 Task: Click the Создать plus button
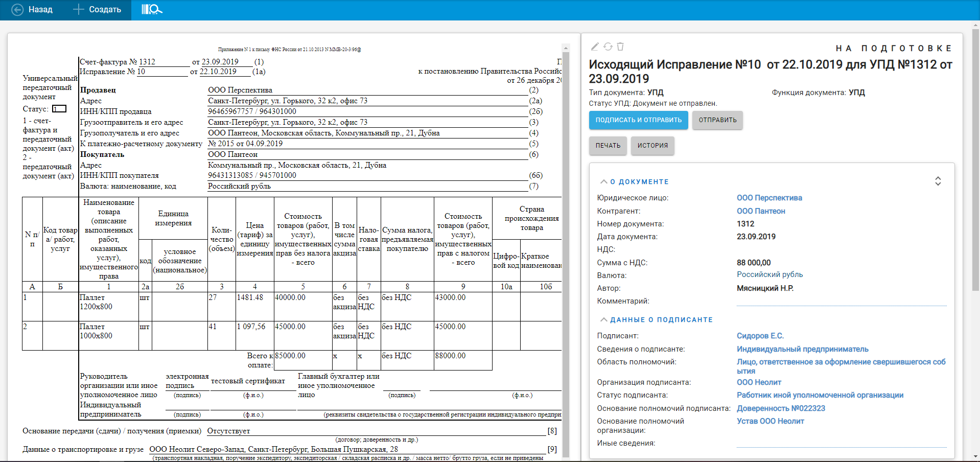pos(98,10)
